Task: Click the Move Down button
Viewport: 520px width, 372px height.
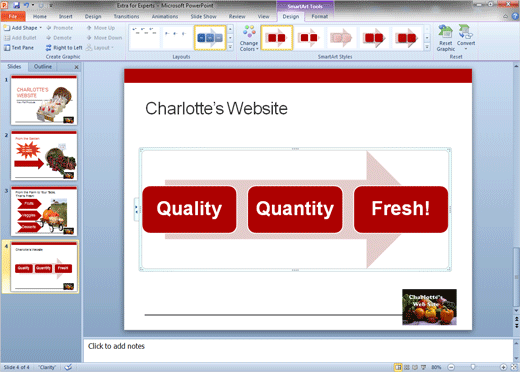Action: pyautogui.click(x=104, y=38)
